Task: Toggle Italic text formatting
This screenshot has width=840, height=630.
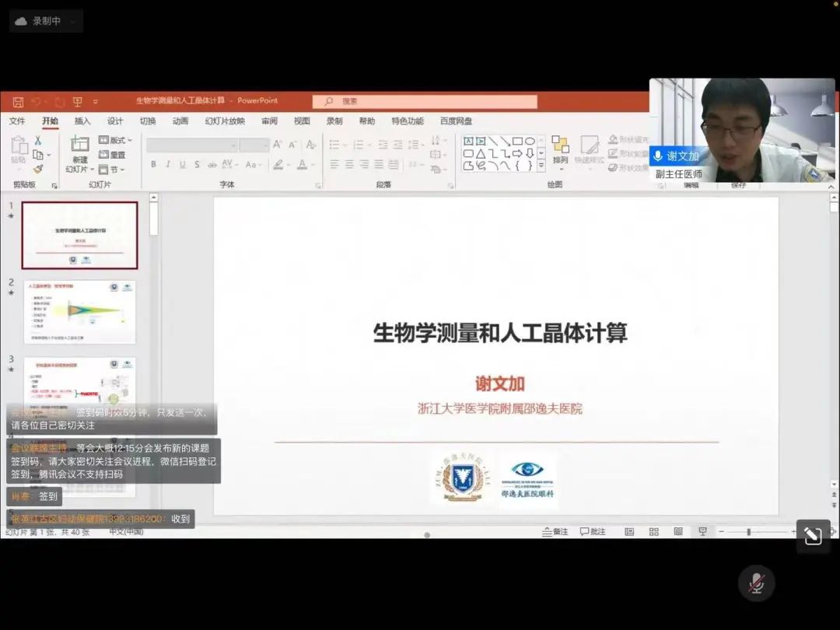Action: 167,164
